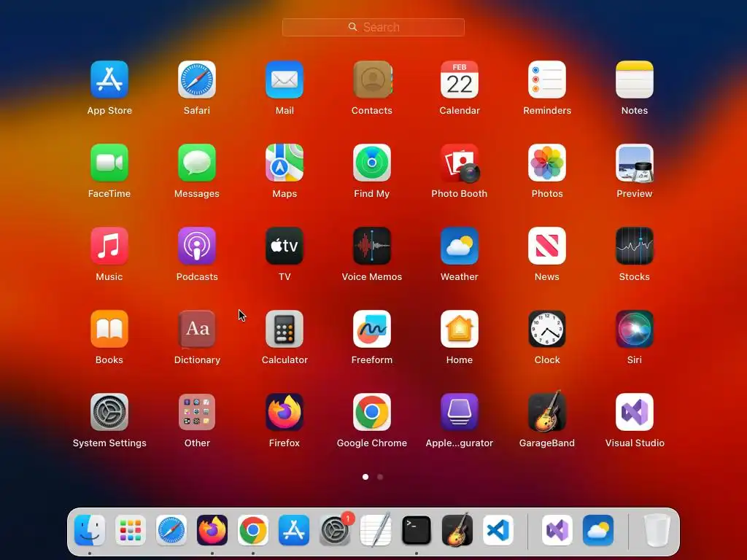
Task: Switch to second Launchpad page dot
Action: [x=380, y=477]
